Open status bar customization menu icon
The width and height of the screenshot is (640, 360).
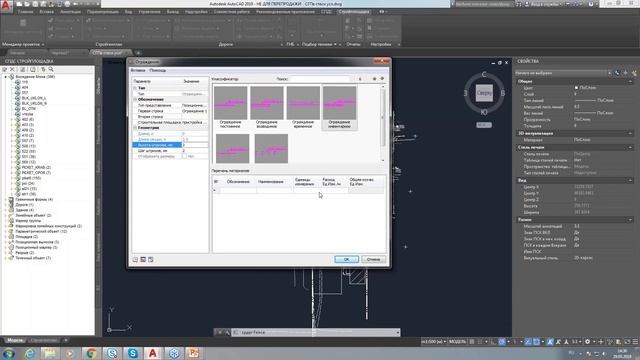(x=635, y=342)
